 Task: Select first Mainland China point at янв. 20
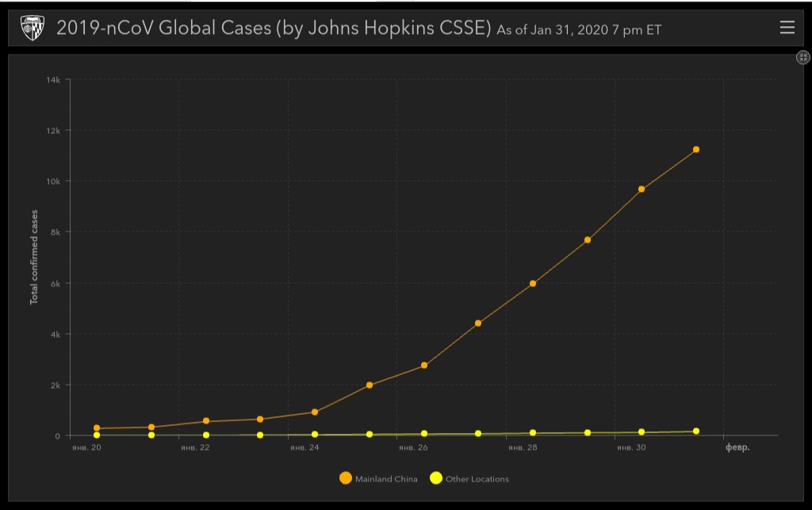96,428
